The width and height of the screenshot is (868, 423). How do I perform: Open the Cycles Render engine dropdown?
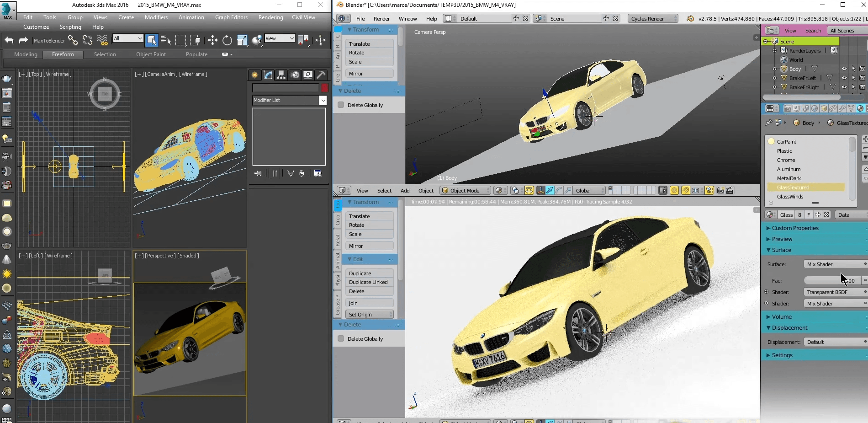click(x=652, y=18)
